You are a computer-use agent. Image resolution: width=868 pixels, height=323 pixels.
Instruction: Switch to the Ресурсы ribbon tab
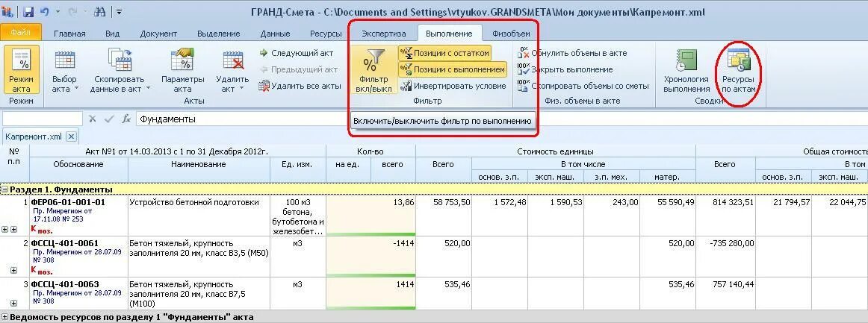pos(326,34)
